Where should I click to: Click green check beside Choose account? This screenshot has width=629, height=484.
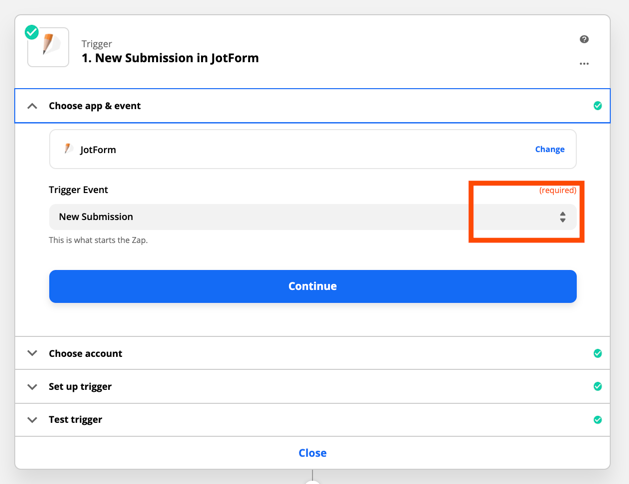(x=597, y=353)
